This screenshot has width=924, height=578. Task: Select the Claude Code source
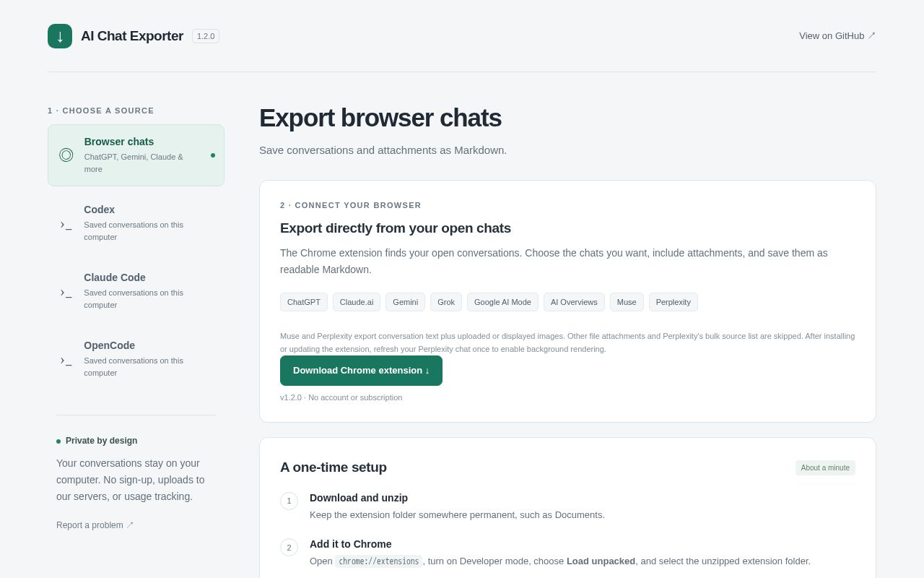(136, 291)
